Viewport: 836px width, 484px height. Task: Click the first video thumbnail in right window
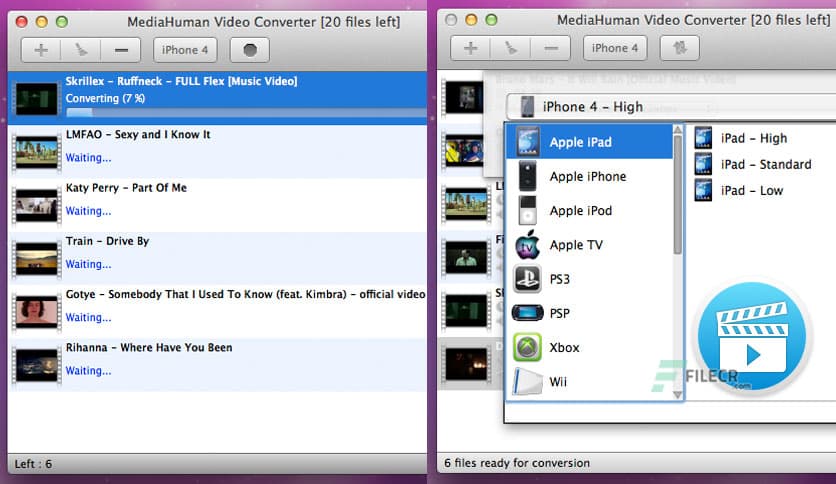coord(463,98)
